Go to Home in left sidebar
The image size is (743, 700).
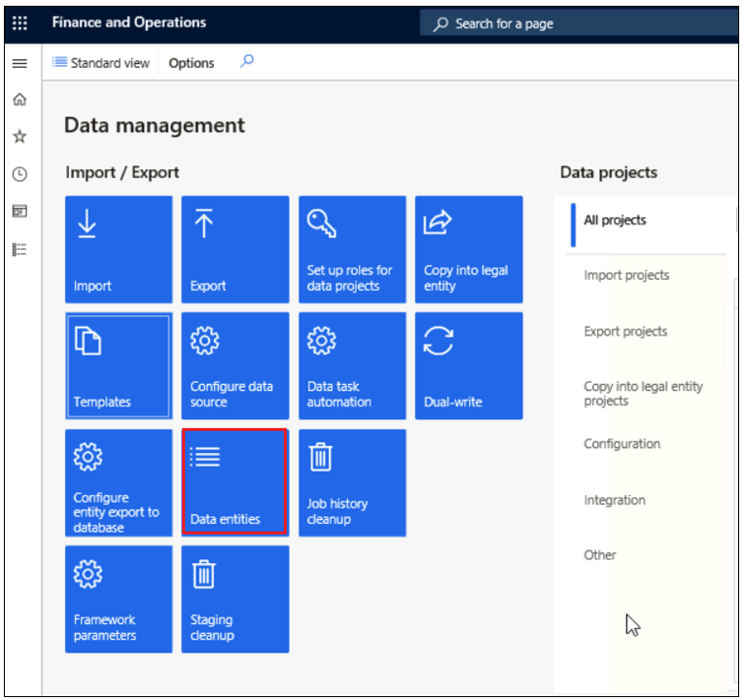point(19,99)
